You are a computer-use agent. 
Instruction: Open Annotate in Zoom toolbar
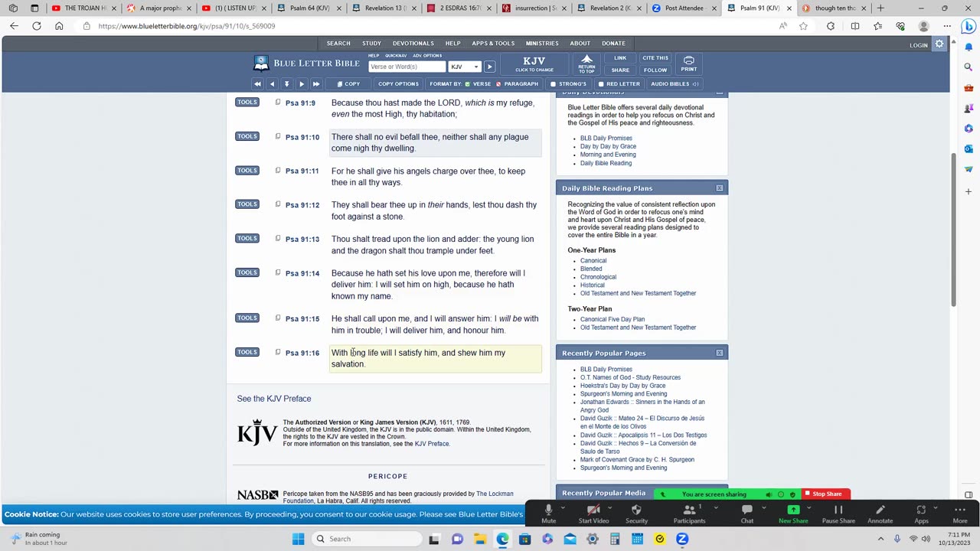tap(880, 513)
